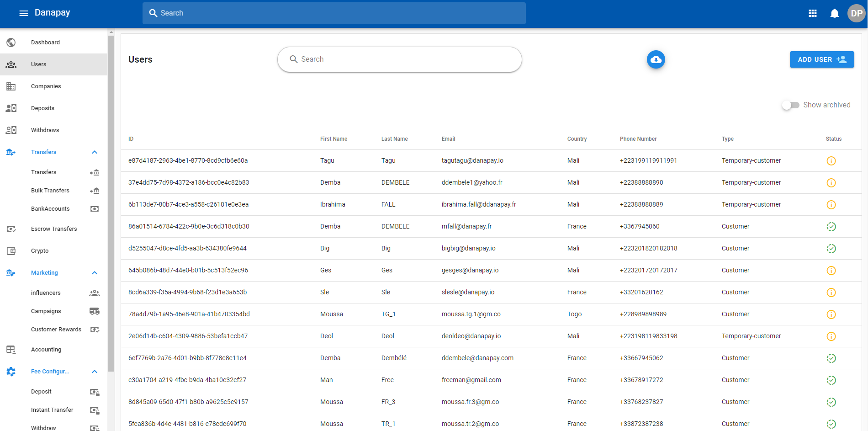The height and width of the screenshot is (431, 868).
Task: Click the DP profile avatar
Action: tap(856, 13)
